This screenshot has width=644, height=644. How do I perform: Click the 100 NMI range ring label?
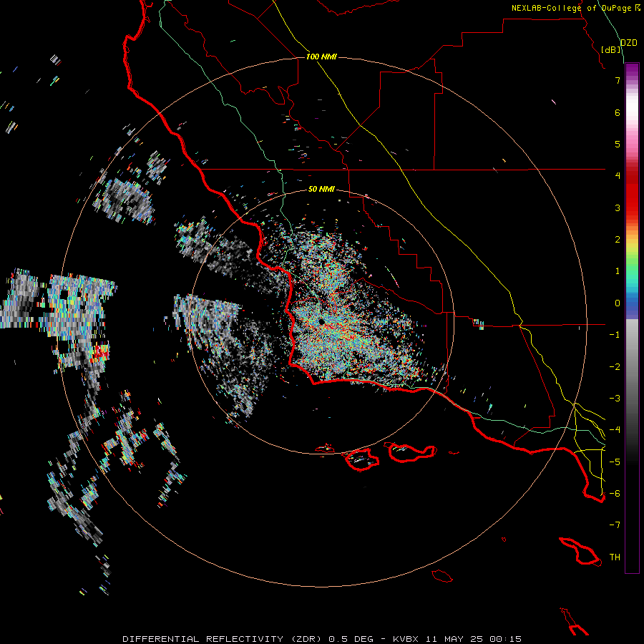[x=321, y=57]
